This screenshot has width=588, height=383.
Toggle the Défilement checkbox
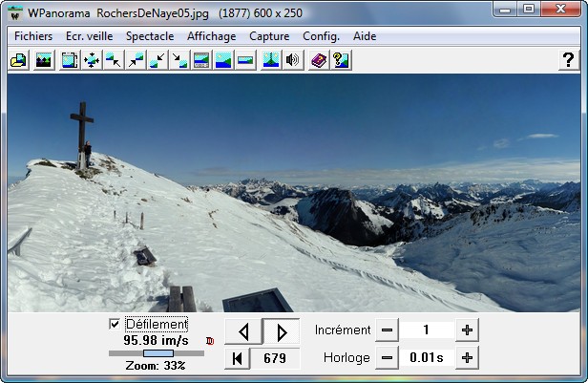click(115, 325)
